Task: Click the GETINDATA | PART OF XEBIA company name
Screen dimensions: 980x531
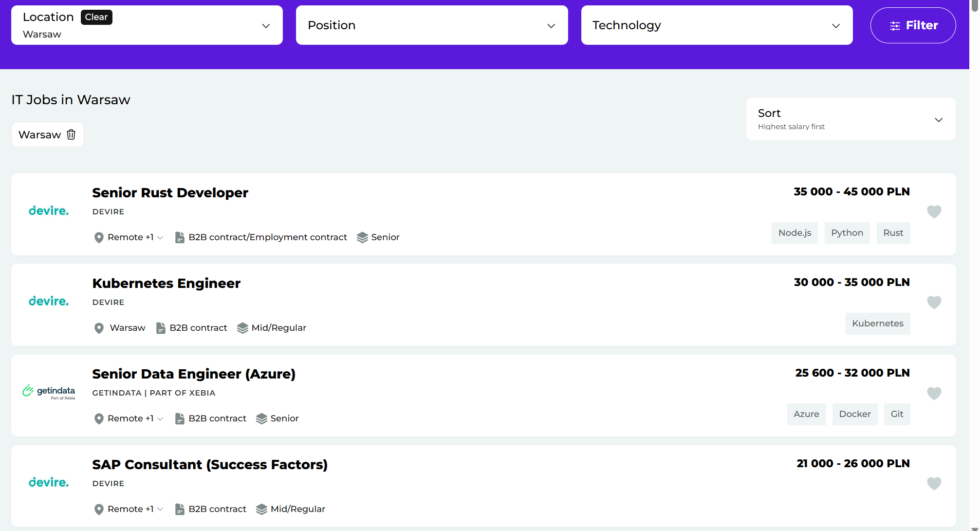Action: [154, 393]
